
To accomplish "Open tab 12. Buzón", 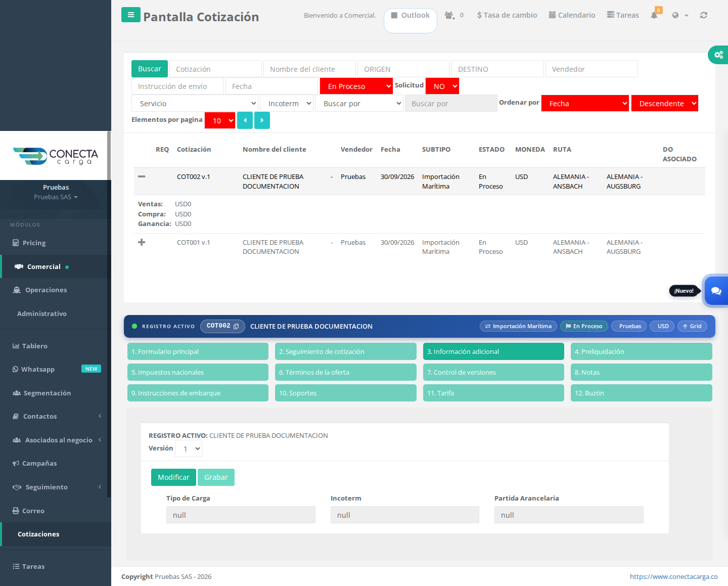I will pos(641,393).
